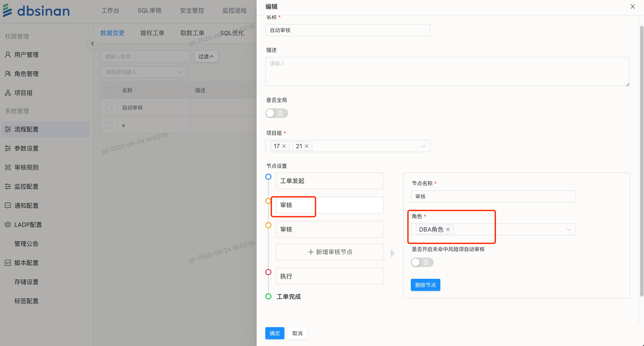Remove tag 17 from project group

pyautogui.click(x=284, y=146)
